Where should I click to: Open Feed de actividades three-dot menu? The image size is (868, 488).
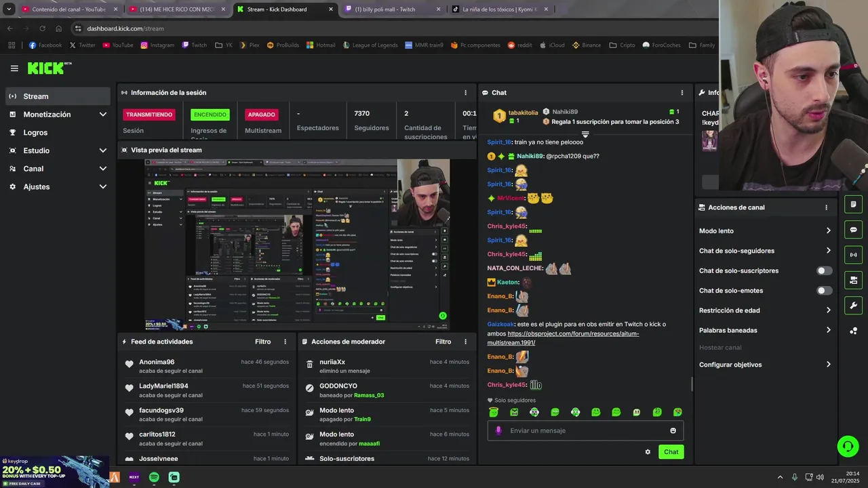coord(285,342)
